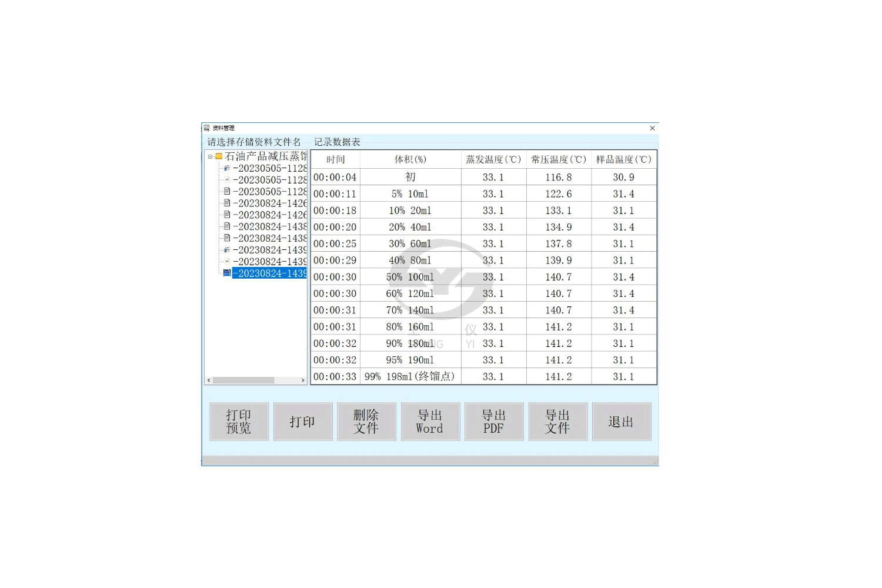Screen dimensions: 882x588
Task: Select the 20230505-1128 file with Word icon
Action: pos(269,168)
